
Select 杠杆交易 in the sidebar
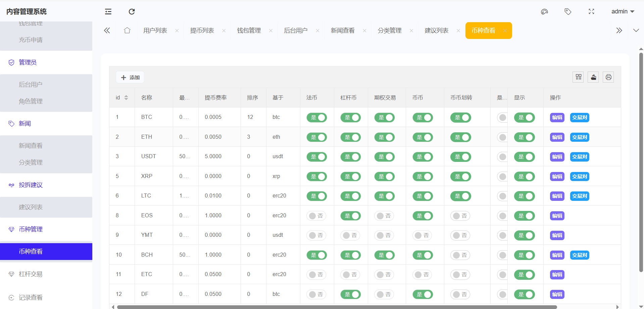point(31,274)
